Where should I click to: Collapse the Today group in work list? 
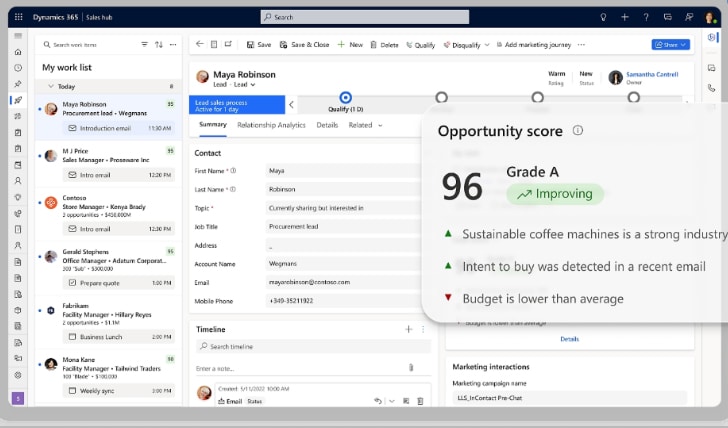point(48,87)
